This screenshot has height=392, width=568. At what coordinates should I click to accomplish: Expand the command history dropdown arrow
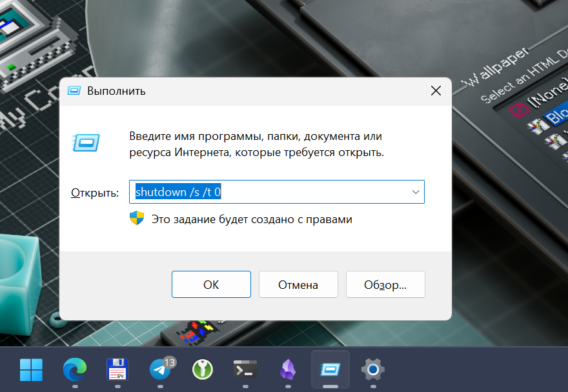415,191
